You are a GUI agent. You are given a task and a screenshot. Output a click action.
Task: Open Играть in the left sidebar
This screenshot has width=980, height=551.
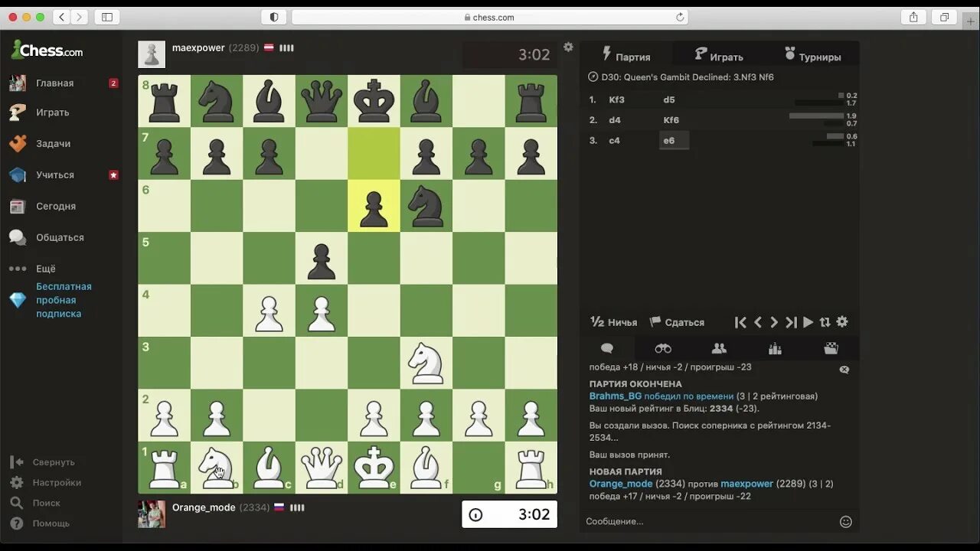click(52, 112)
